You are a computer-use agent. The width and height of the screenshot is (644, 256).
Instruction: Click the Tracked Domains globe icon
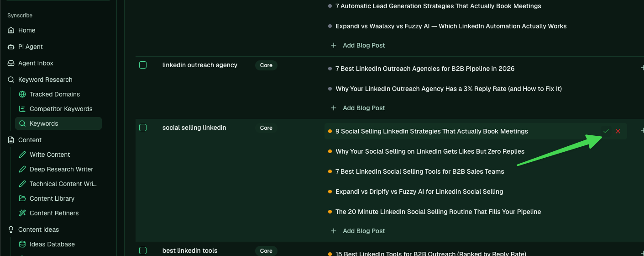(x=22, y=94)
